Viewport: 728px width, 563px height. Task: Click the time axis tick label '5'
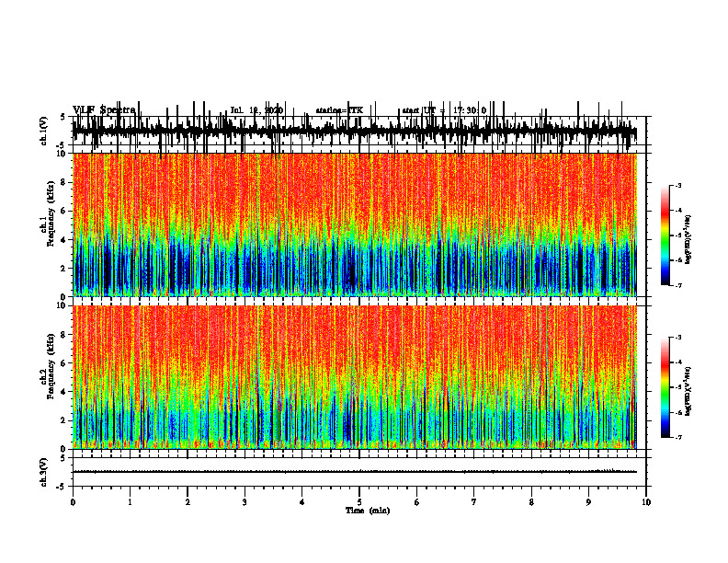pos(359,502)
